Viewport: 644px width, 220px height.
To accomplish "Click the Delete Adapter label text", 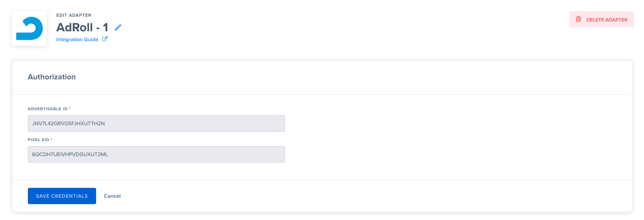I will [607, 20].
